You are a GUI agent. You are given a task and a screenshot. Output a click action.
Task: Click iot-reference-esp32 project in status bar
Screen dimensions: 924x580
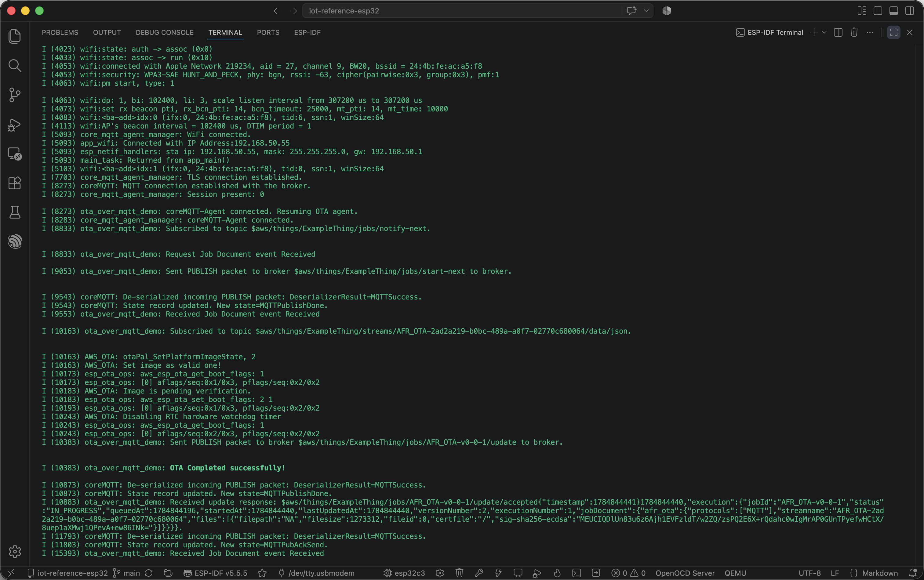tap(67, 573)
